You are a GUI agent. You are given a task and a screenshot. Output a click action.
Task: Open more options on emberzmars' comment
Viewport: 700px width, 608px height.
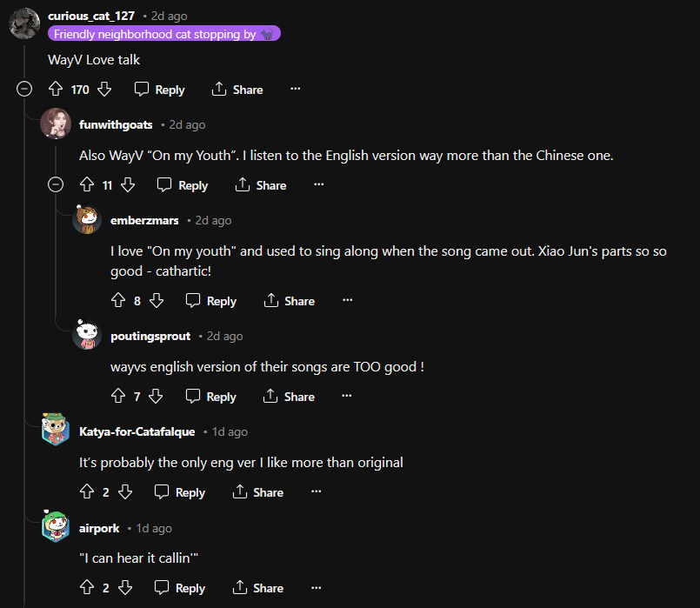tap(347, 301)
